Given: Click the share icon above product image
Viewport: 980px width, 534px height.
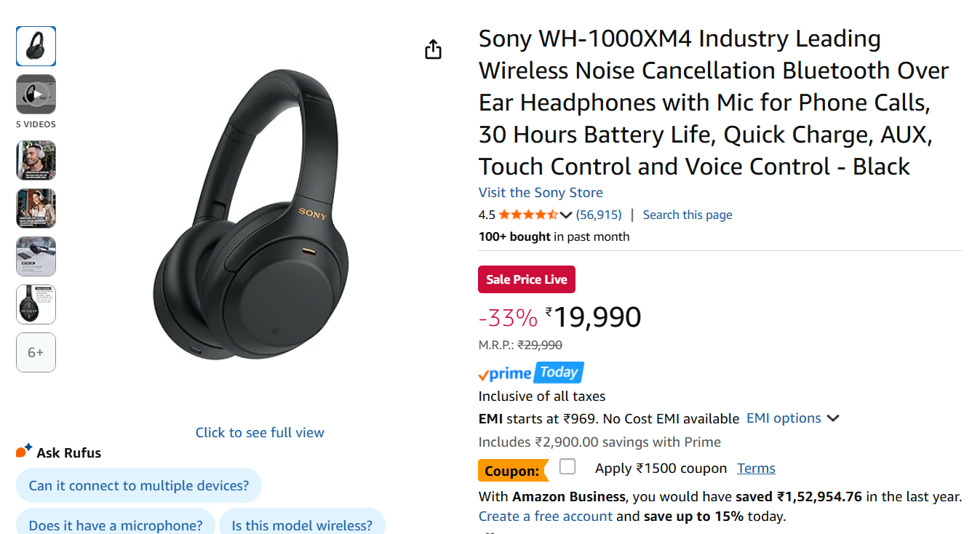Looking at the screenshot, I should [x=433, y=49].
